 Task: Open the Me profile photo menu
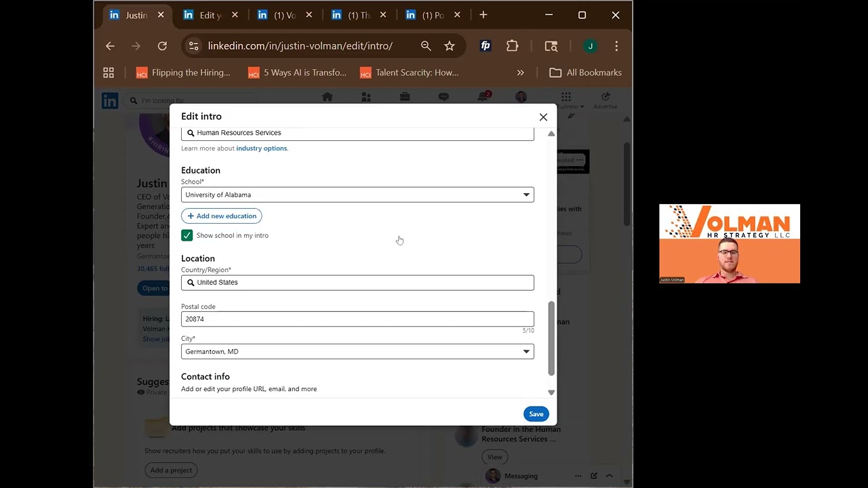(521, 97)
